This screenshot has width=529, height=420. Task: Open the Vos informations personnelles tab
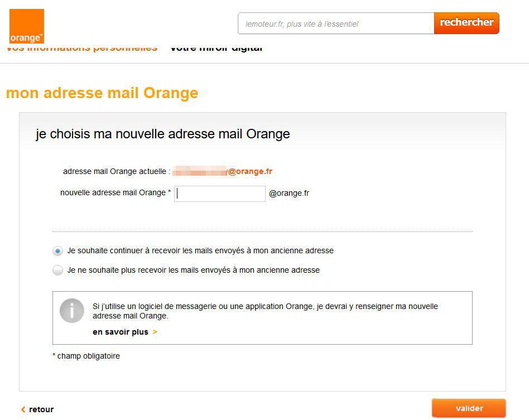point(82,49)
